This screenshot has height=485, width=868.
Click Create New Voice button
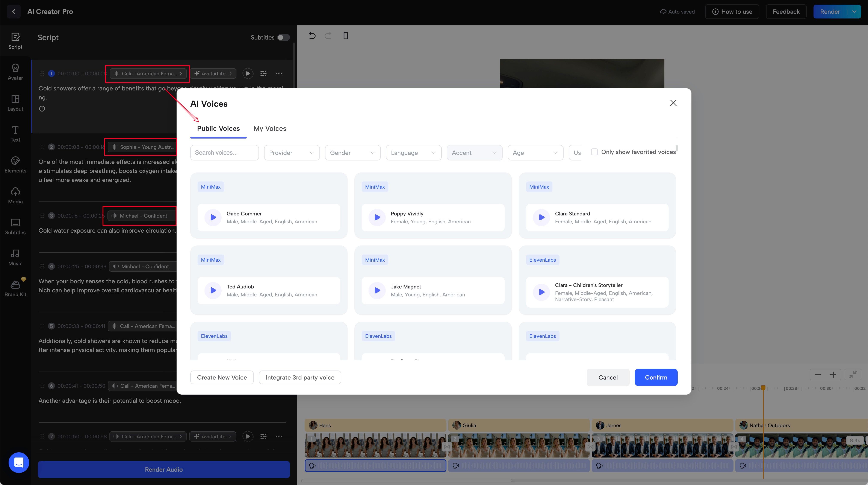click(222, 377)
